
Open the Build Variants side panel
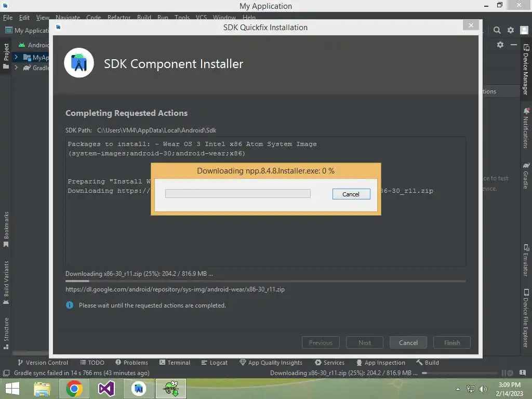click(x=6, y=283)
